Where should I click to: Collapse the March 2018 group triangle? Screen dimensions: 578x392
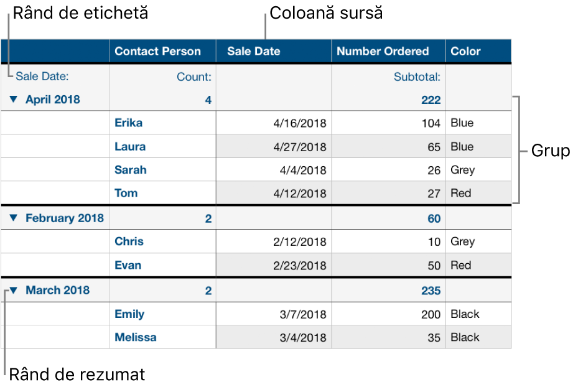coord(14,290)
